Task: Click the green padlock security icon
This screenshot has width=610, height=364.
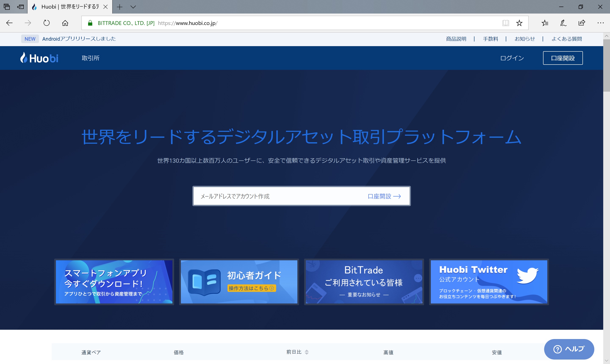Action: (x=90, y=23)
